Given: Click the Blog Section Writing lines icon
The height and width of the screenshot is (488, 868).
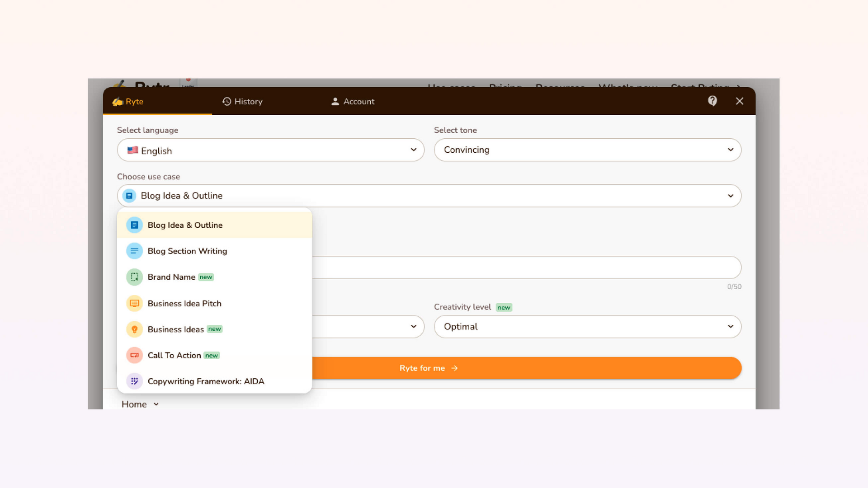Looking at the screenshot, I should pyautogui.click(x=134, y=251).
